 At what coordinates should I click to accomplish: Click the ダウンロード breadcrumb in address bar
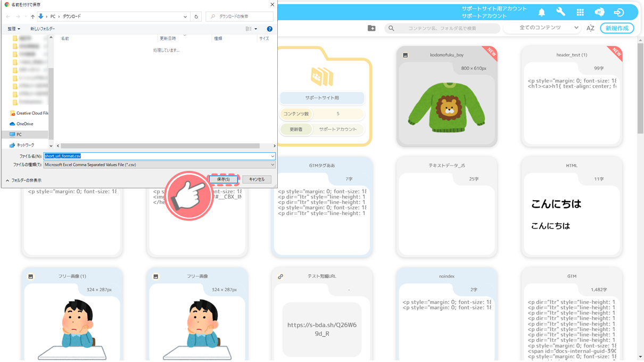(72, 17)
